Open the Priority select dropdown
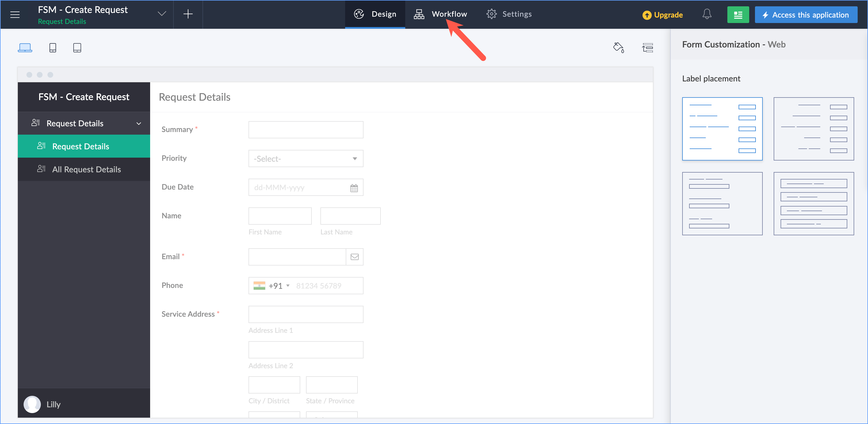868x424 pixels. coord(306,158)
